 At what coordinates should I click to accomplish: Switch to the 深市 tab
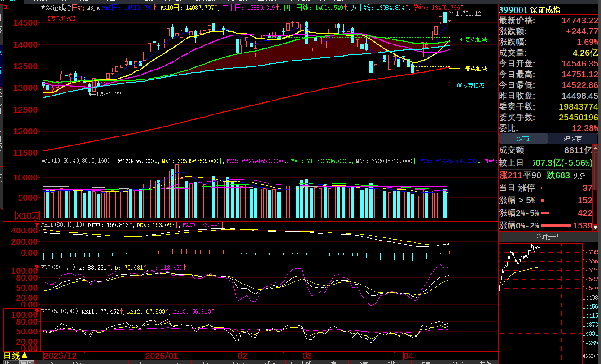point(523,139)
